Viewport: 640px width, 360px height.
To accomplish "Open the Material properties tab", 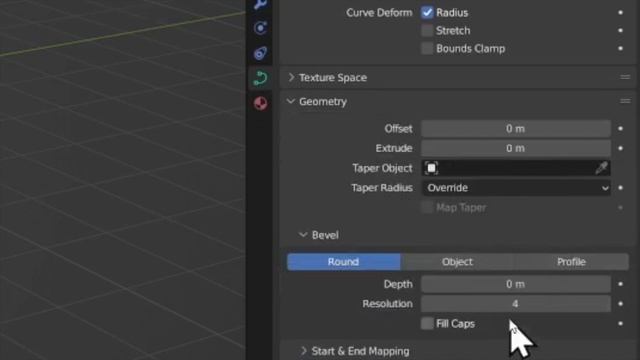I will [260, 103].
